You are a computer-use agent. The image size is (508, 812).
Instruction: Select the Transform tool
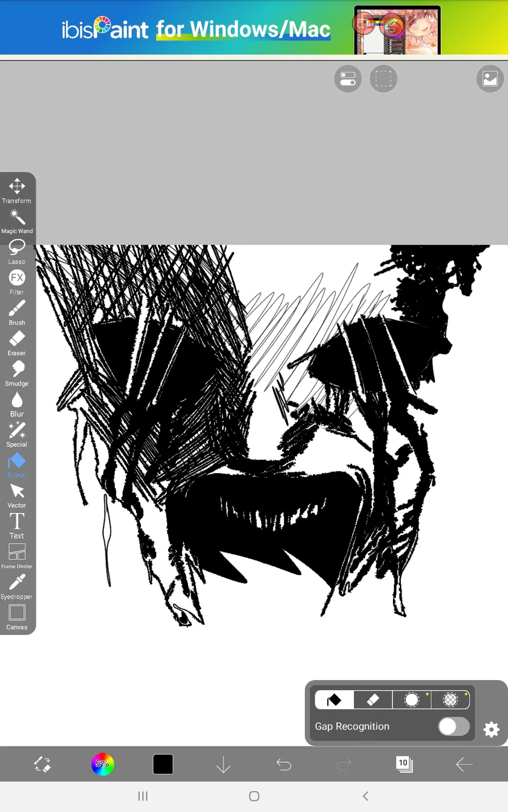(x=17, y=191)
